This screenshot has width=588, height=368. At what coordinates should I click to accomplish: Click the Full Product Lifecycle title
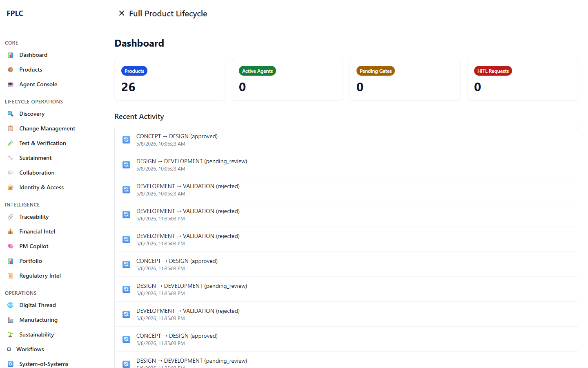coord(168,13)
